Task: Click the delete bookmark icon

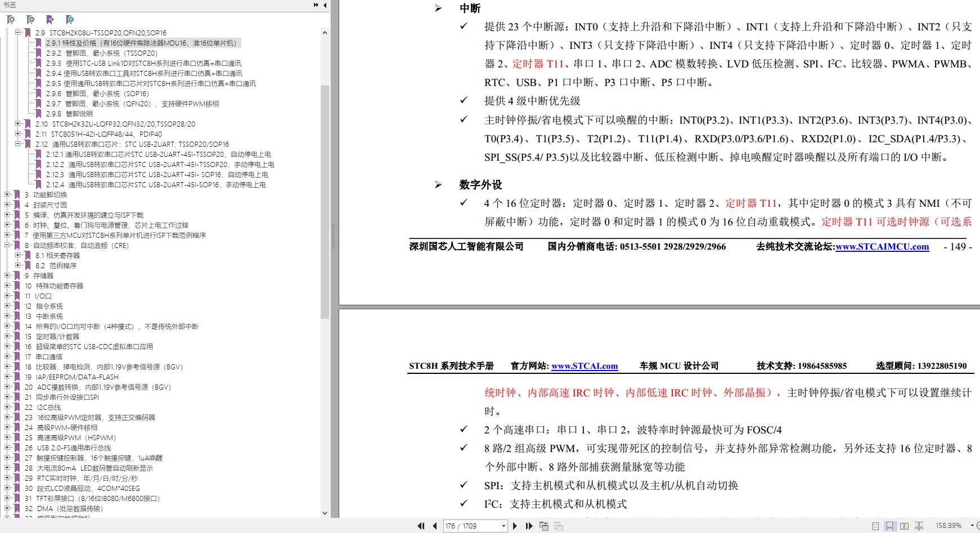Action: coord(11,20)
